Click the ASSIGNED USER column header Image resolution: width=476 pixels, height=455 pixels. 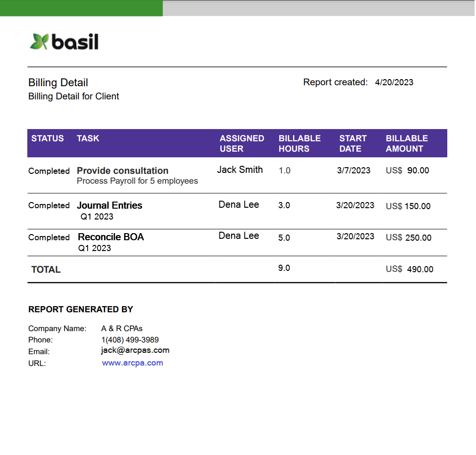pos(242,143)
